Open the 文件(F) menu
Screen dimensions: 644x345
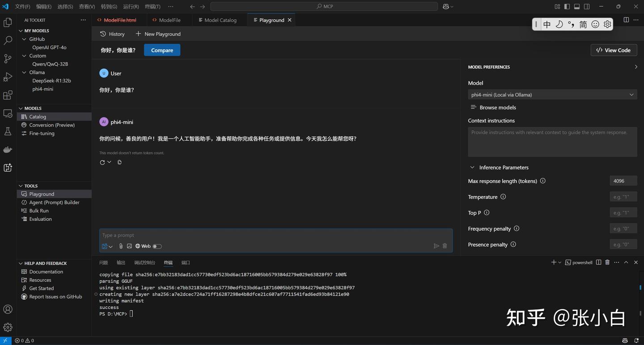tap(22, 7)
